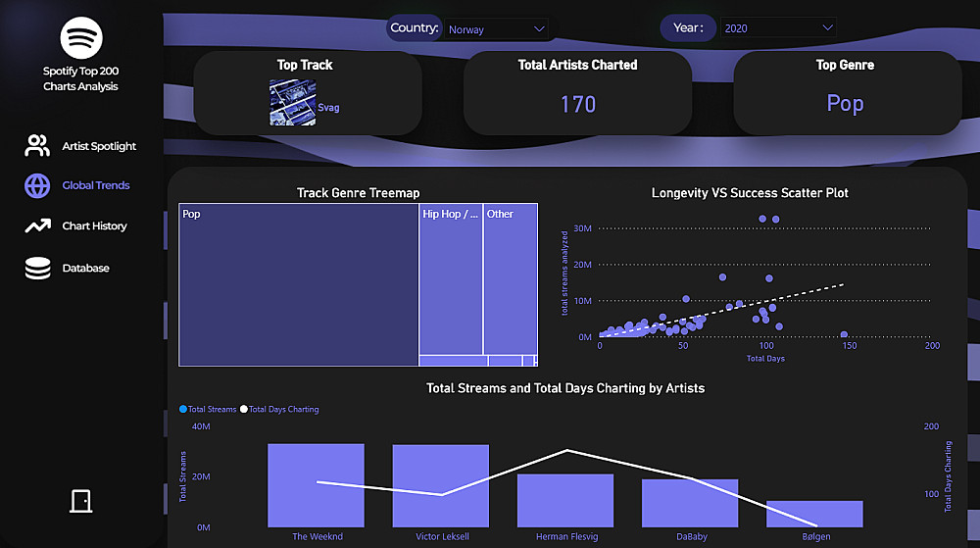The height and width of the screenshot is (548, 980).
Task: Click Longevity VS Success Scatter Plot title
Action: [x=750, y=193]
